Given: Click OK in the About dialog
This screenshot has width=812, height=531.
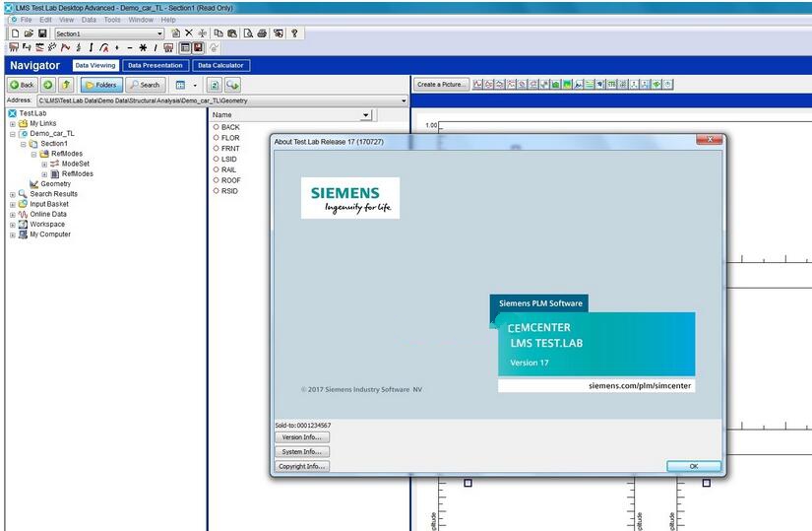Looking at the screenshot, I should pos(694,466).
